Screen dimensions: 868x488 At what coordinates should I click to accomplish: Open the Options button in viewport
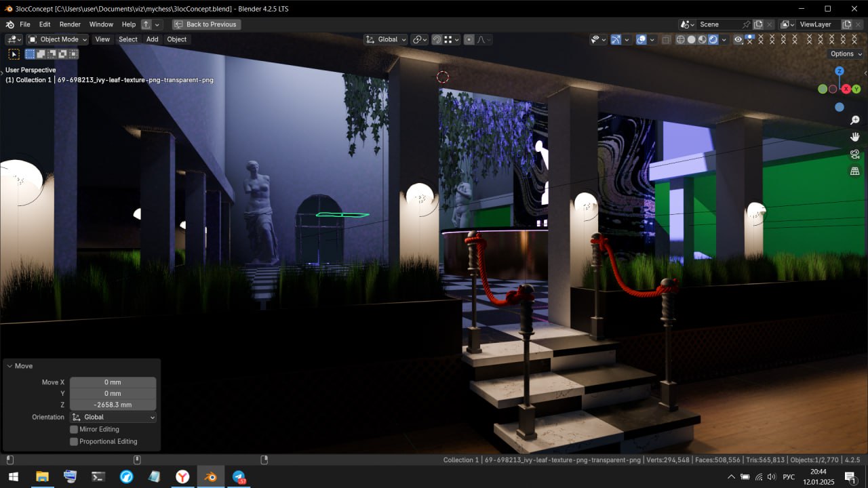[x=846, y=54]
